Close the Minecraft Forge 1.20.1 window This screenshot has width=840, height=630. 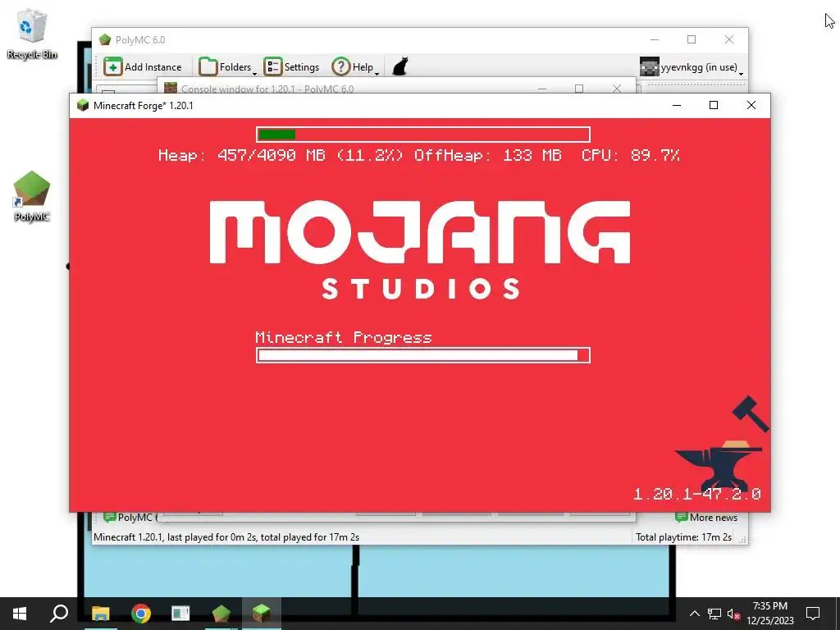pyautogui.click(x=751, y=106)
